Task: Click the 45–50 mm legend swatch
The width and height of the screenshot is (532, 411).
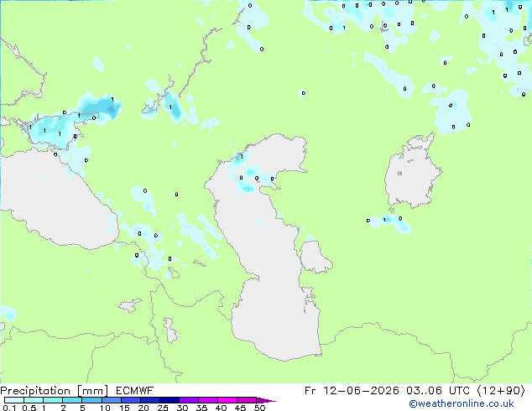Action: 247,400
